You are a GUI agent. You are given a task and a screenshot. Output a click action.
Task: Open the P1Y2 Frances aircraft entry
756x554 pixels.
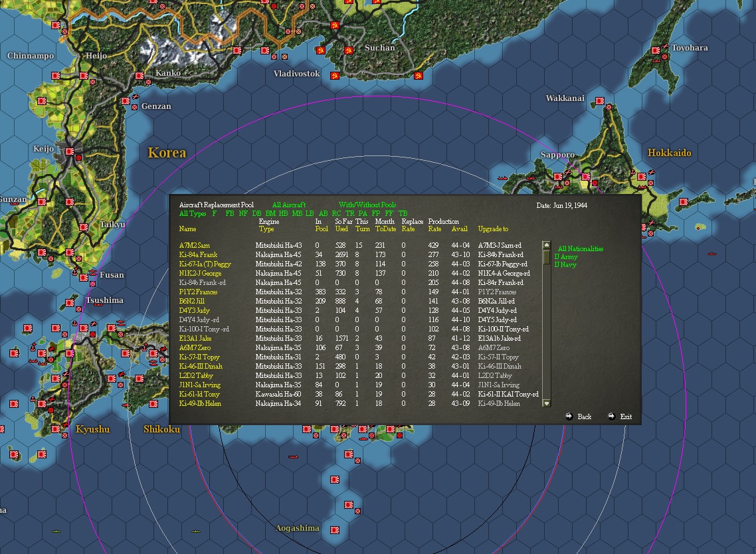(x=198, y=292)
